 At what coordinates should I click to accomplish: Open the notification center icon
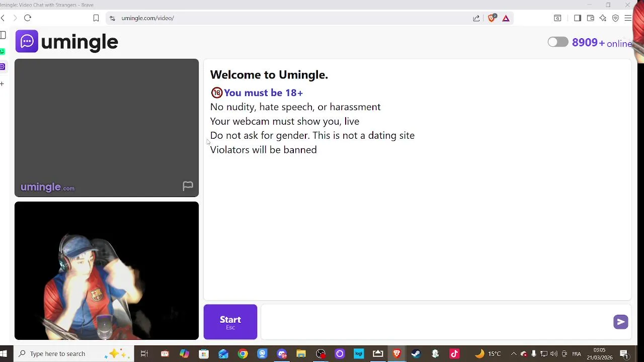(x=624, y=353)
